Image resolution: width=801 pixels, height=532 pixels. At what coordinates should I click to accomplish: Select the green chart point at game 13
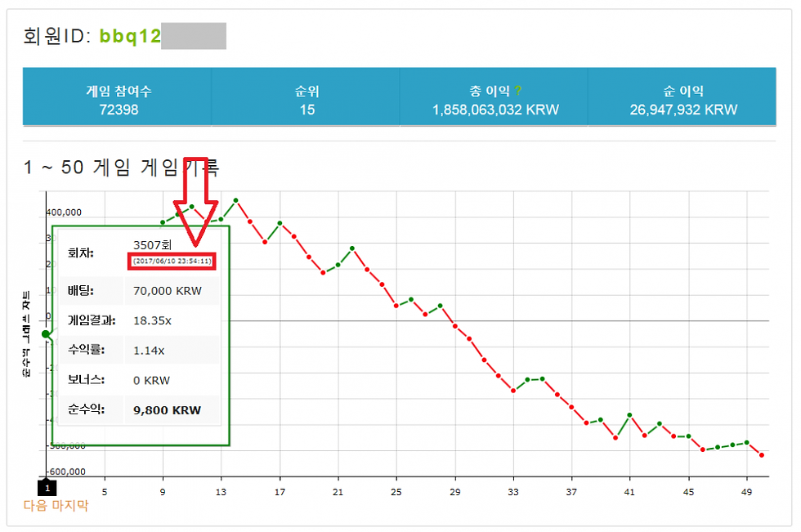pos(222,219)
